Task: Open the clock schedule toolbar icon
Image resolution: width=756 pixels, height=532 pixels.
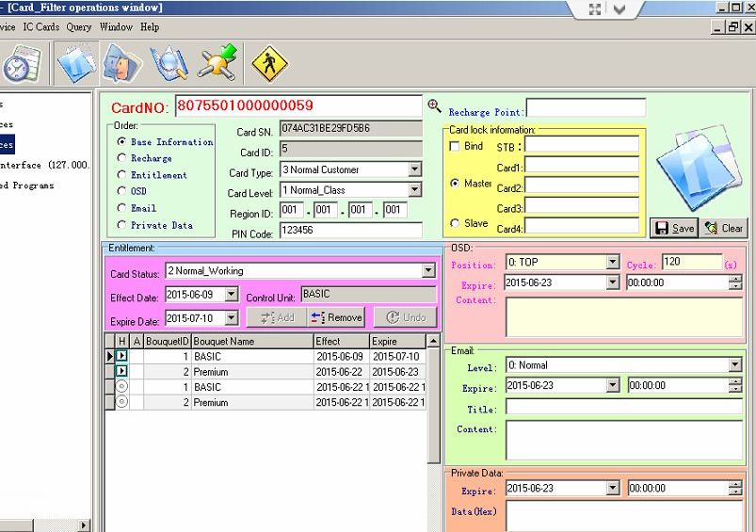Action: [x=22, y=64]
